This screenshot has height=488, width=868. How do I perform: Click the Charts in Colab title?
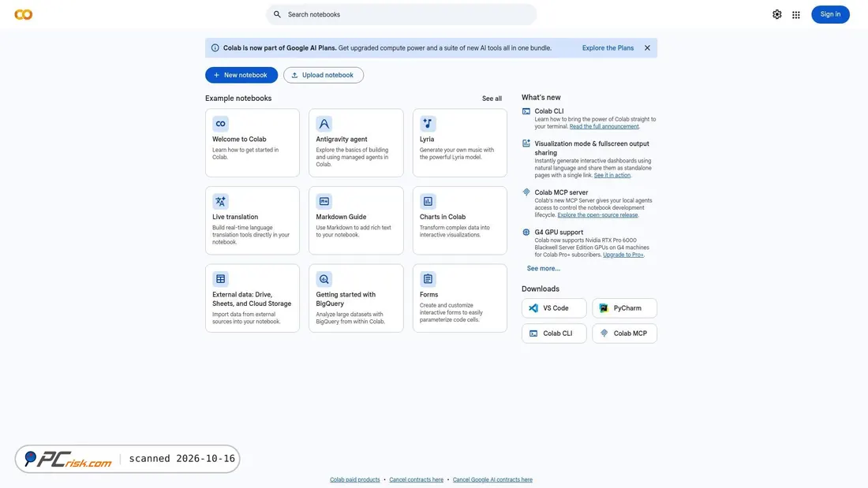[443, 217]
